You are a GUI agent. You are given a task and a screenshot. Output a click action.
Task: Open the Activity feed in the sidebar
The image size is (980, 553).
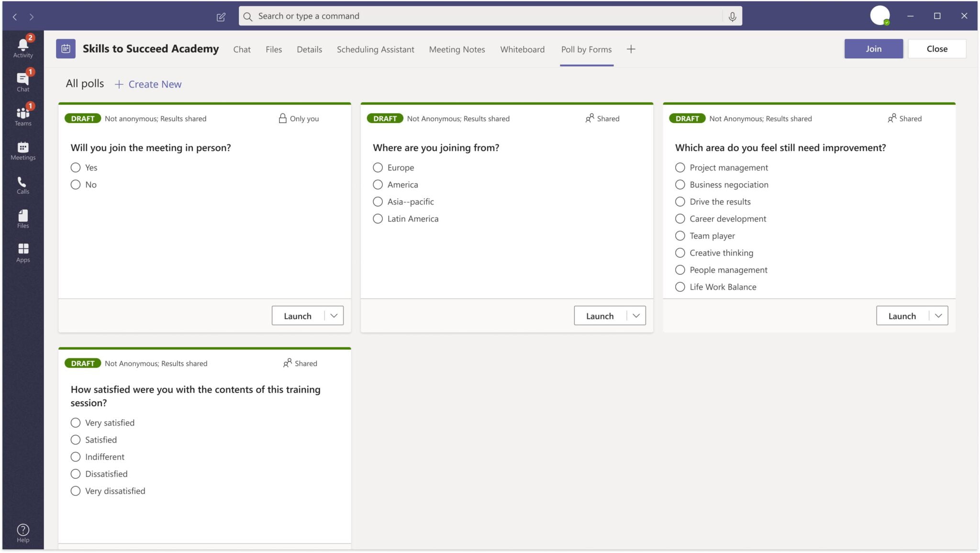22,45
